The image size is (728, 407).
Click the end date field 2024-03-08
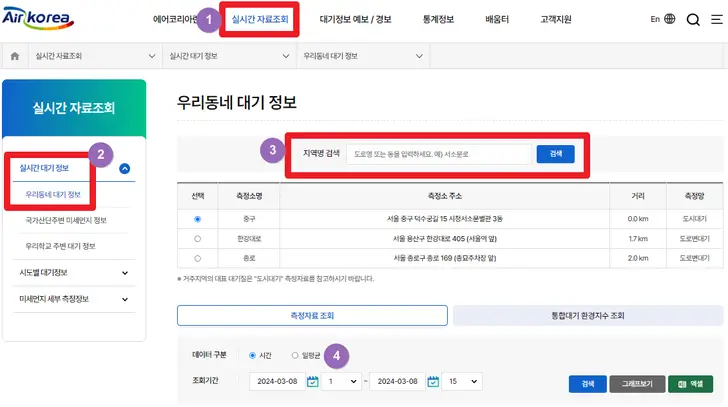[x=397, y=381]
